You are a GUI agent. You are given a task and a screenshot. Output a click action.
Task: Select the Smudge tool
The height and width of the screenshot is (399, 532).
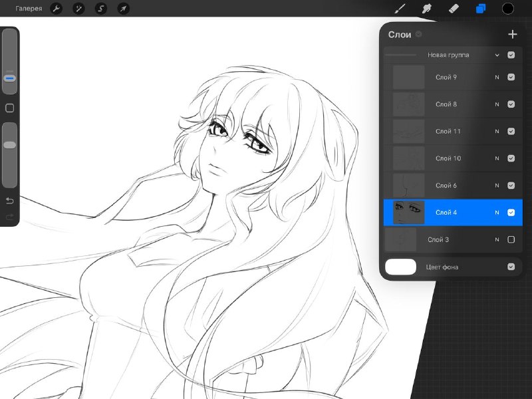(426, 9)
